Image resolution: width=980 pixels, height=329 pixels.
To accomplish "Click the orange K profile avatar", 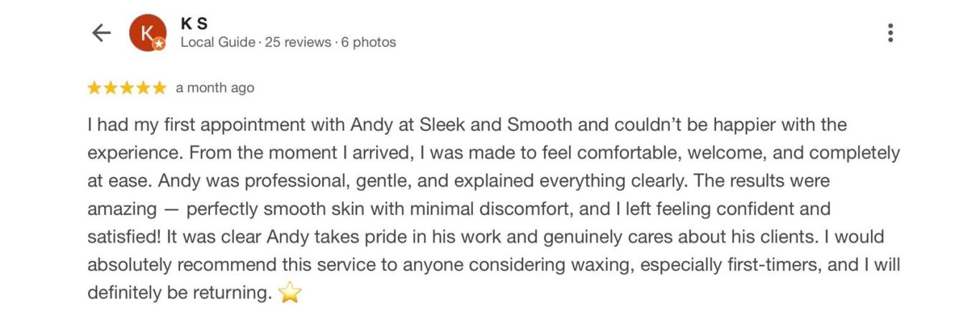I will click(x=146, y=32).
